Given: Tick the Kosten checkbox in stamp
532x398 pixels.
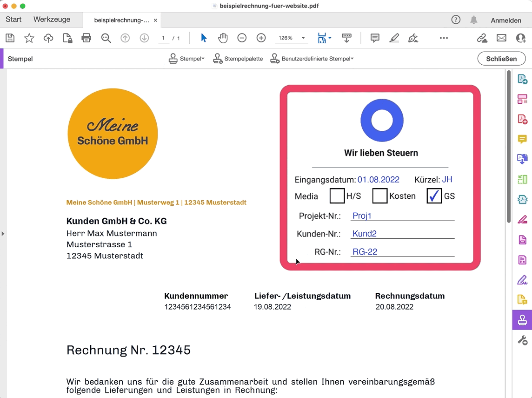Looking at the screenshot, I should [380, 196].
